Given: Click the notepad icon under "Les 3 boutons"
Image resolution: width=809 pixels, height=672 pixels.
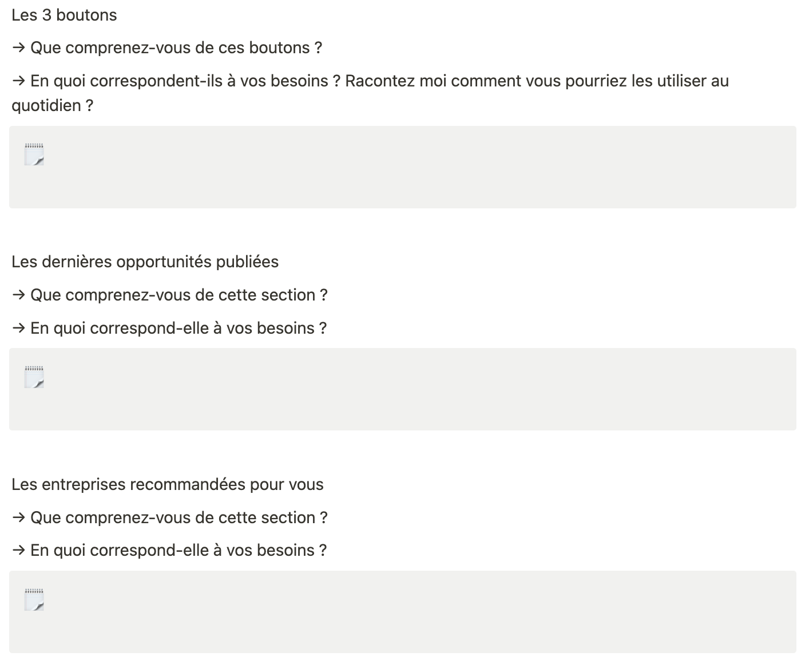Looking at the screenshot, I should coord(34,155).
